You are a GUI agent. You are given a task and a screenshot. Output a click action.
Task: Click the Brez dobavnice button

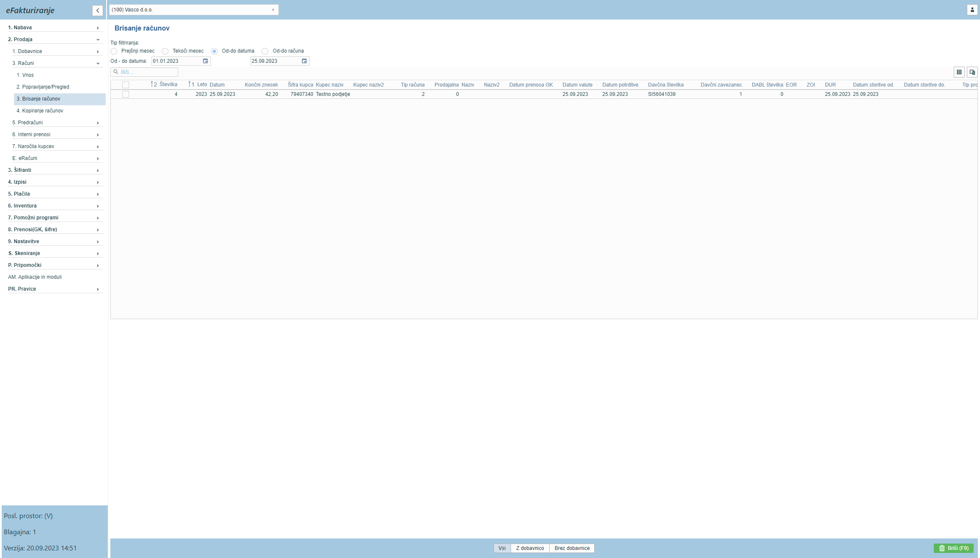pyautogui.click(x=571, y=547)
